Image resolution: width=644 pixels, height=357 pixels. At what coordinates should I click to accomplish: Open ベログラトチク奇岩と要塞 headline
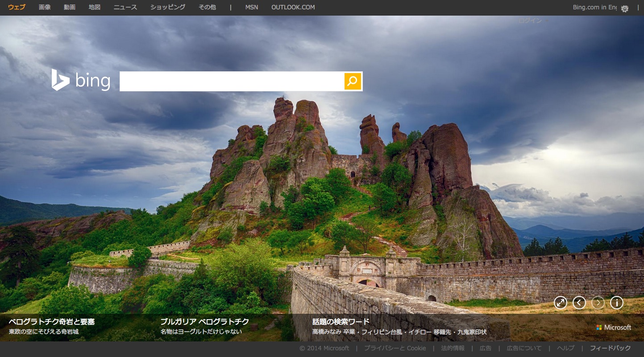(52, 322)
